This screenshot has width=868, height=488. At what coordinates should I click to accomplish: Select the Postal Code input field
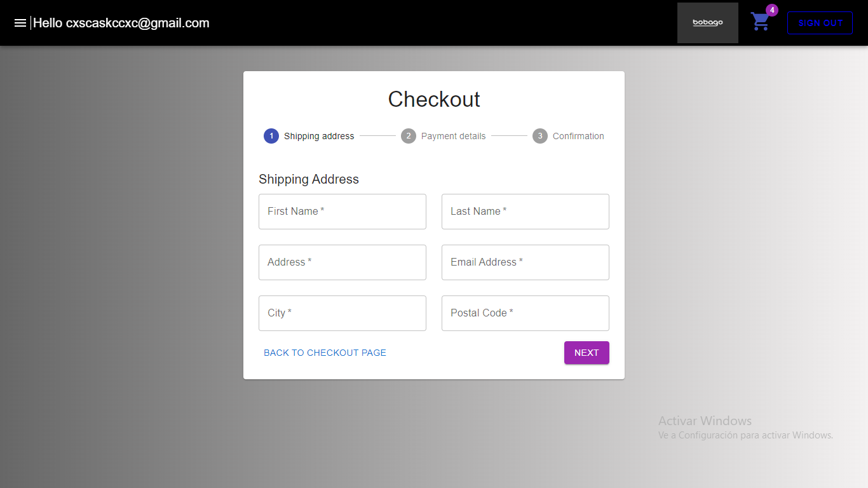click(525, 313)
